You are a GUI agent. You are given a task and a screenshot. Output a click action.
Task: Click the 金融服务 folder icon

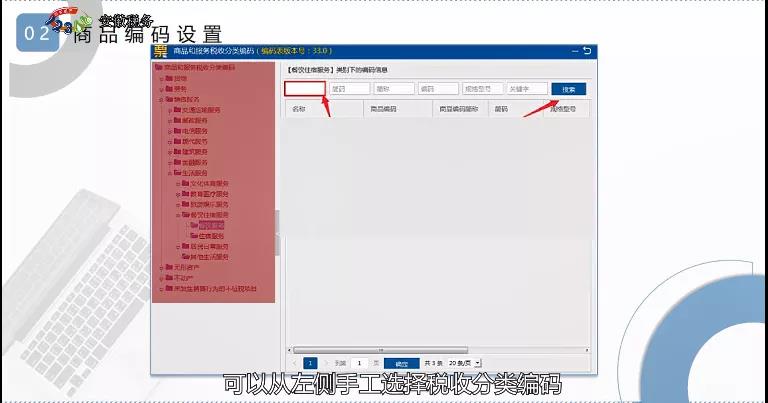point(177,162)
